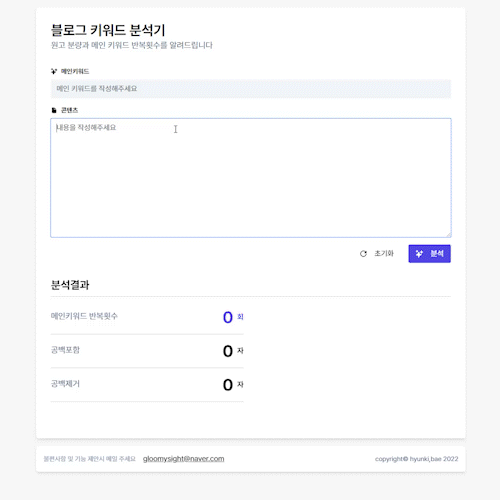
Task: Click the 분석결과 heading
Action: (70, 285)
